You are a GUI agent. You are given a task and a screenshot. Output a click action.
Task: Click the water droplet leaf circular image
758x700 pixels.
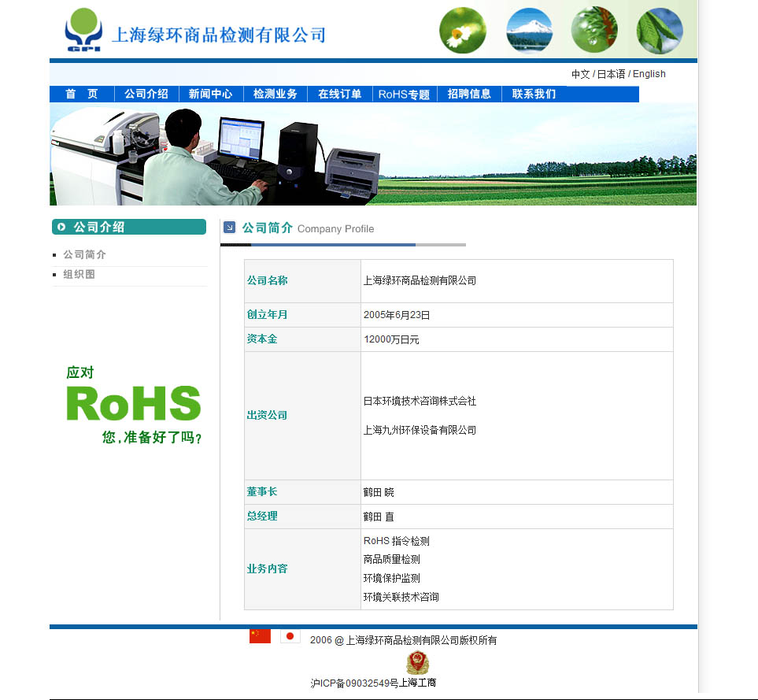pos(594,30)
